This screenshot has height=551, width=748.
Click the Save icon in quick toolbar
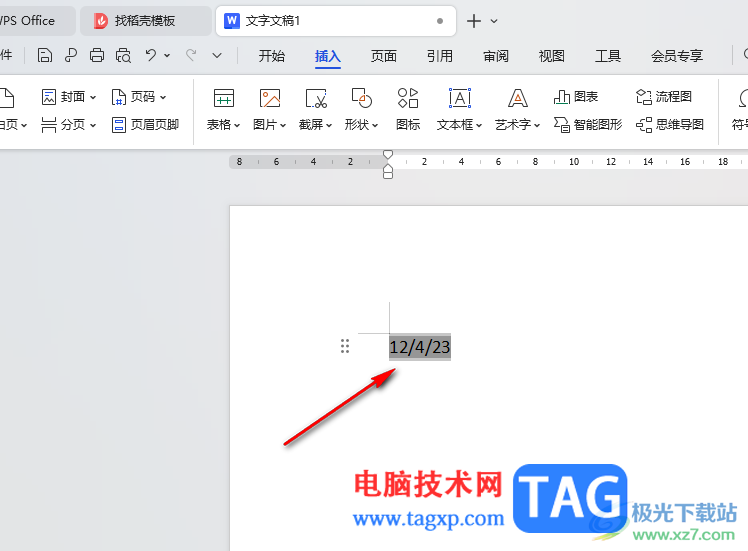pos(45,55)
